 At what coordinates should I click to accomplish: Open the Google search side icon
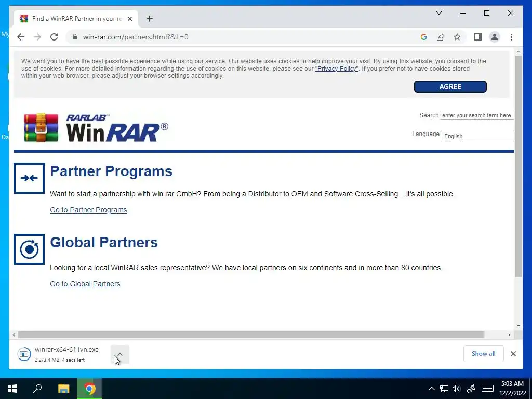[x=424, y=37]
